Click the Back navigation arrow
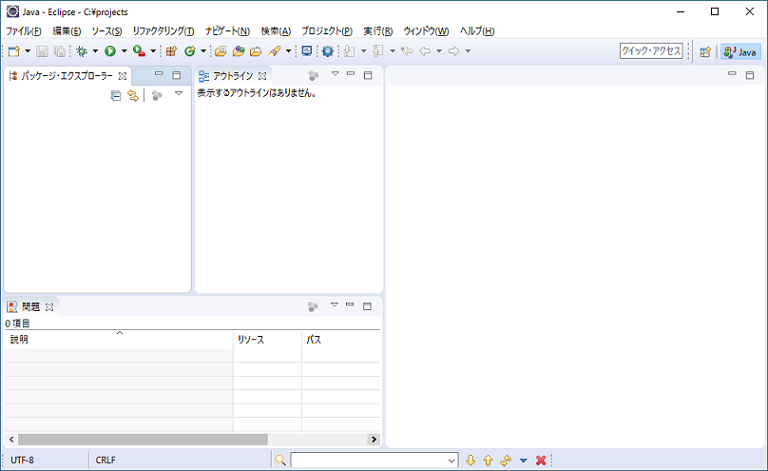768x471 pixels. click(425, 51)
